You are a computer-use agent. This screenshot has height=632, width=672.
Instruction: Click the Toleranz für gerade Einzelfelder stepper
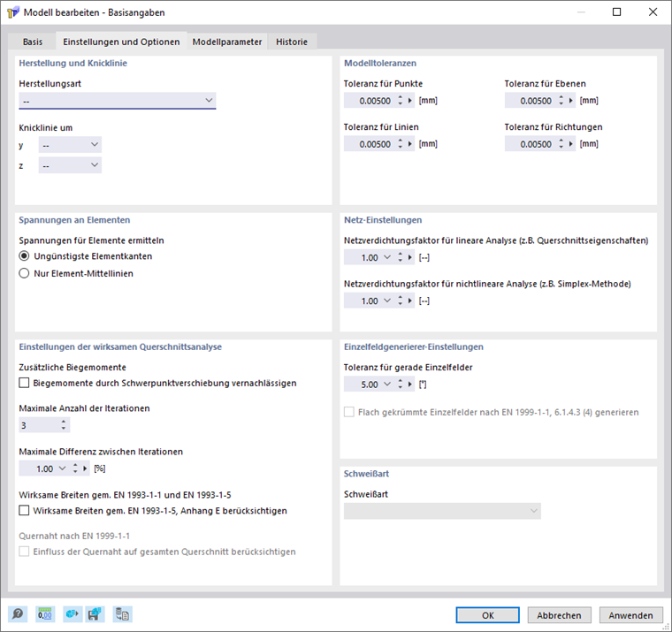click(401, 385)
